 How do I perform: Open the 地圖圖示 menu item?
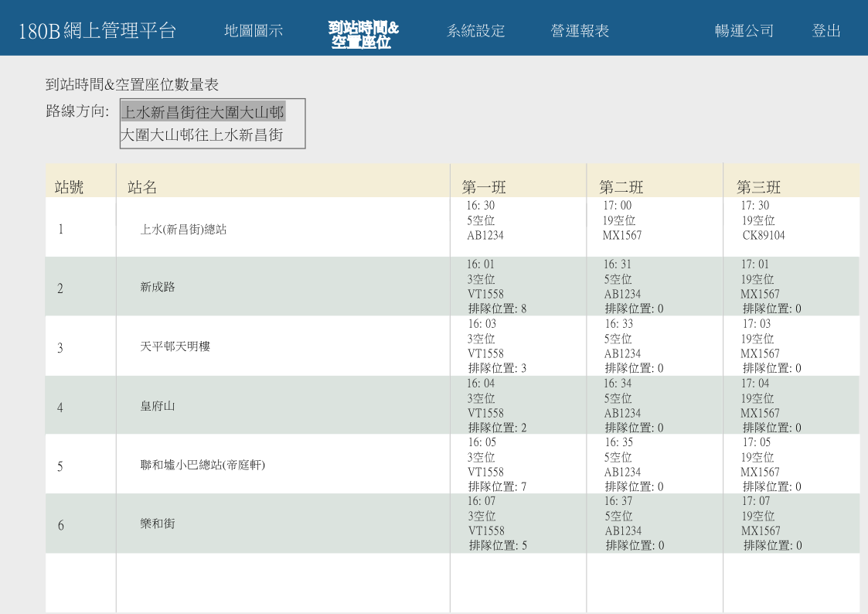(x=254, y=31)
